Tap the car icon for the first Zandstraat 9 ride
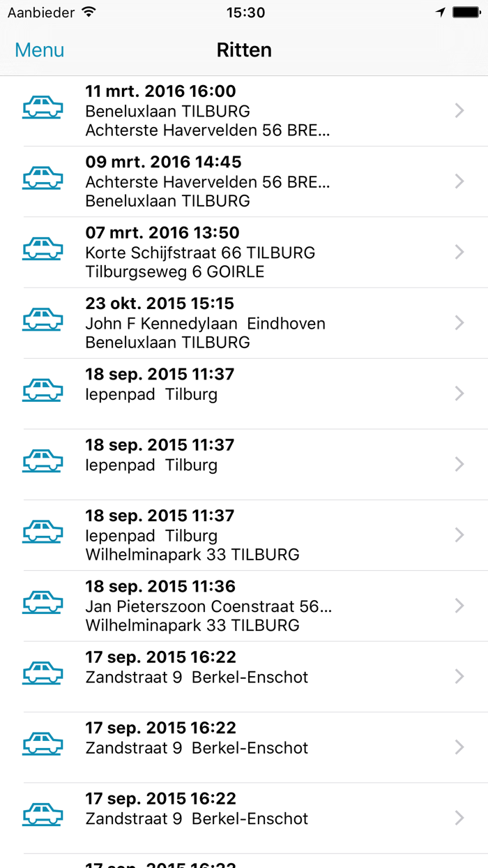This screenshot has height=868, width=488. pyautogui.click(x=43, y=673)
